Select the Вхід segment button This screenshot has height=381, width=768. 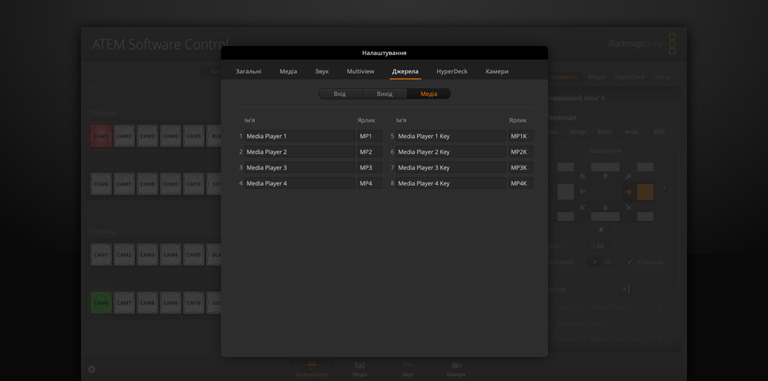(340, 94)
